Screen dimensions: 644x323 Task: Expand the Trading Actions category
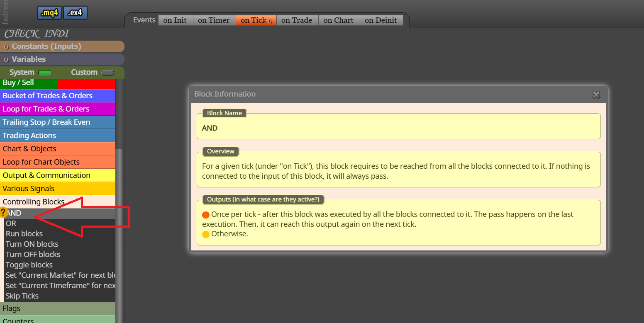tap(58, 136)
